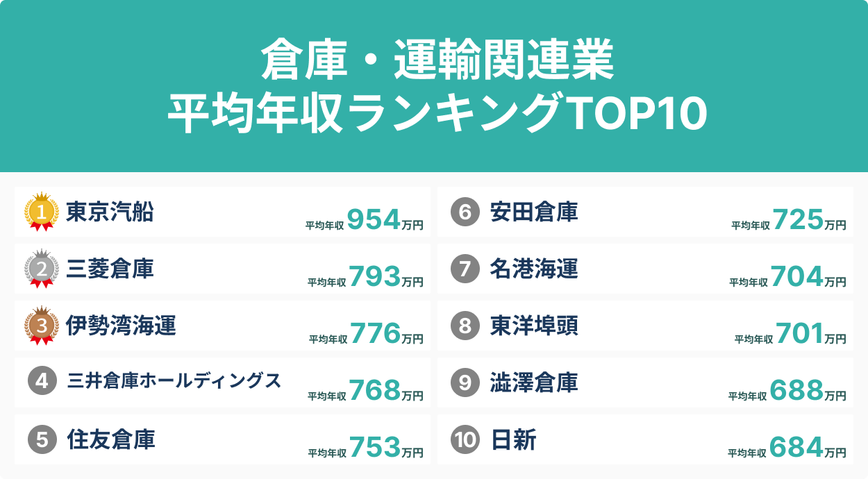The width and height of the screenshot is (868, 479).
Task: Select the 三菱倉庫 company name
Action: [110, 269]
